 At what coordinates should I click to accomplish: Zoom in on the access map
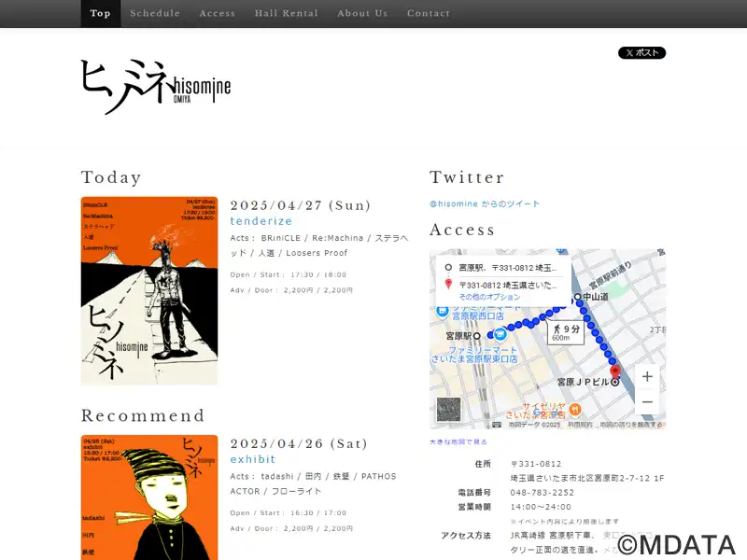[647, 377]
